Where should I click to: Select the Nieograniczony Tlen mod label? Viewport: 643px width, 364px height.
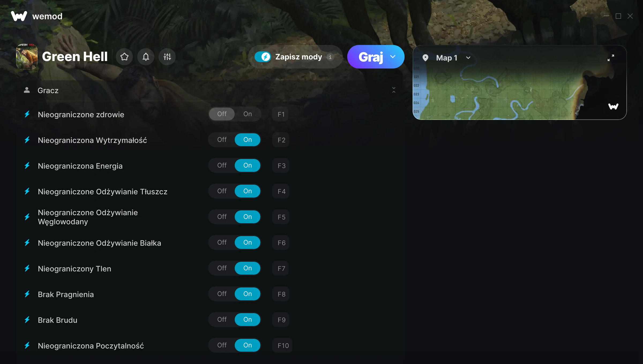click(x=74, y=268)
